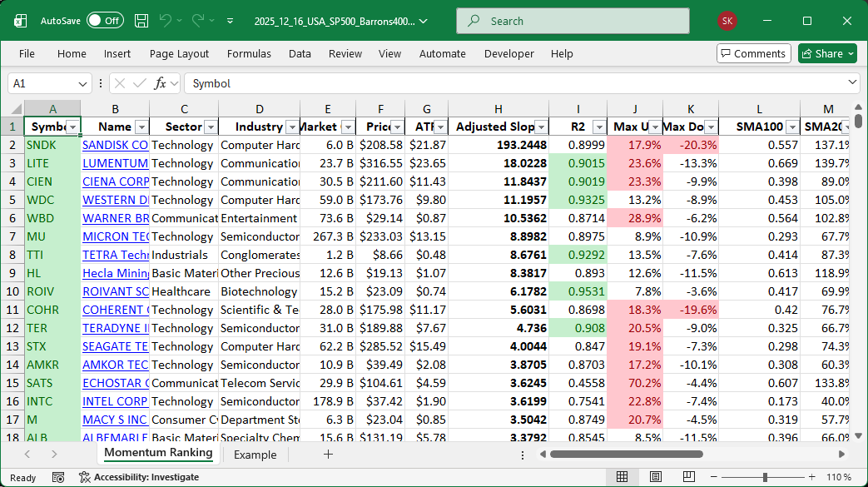Switch to the Example sheet tab
The image size is (868, 487).
pyautogui.click(x=255, y=455)
